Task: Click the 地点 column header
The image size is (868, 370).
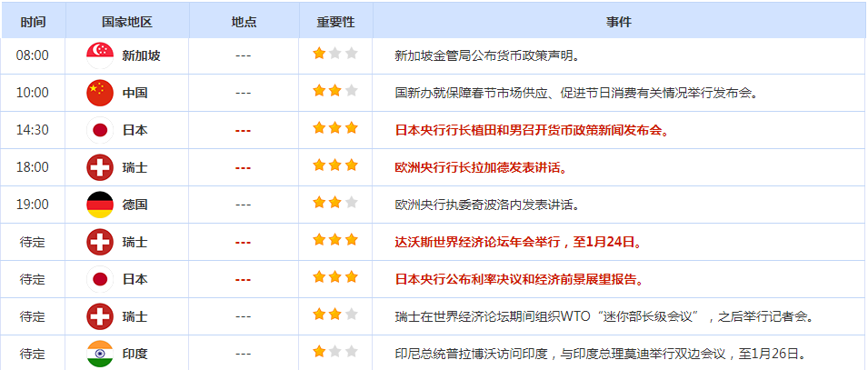Action: click(x=244, y=22)
